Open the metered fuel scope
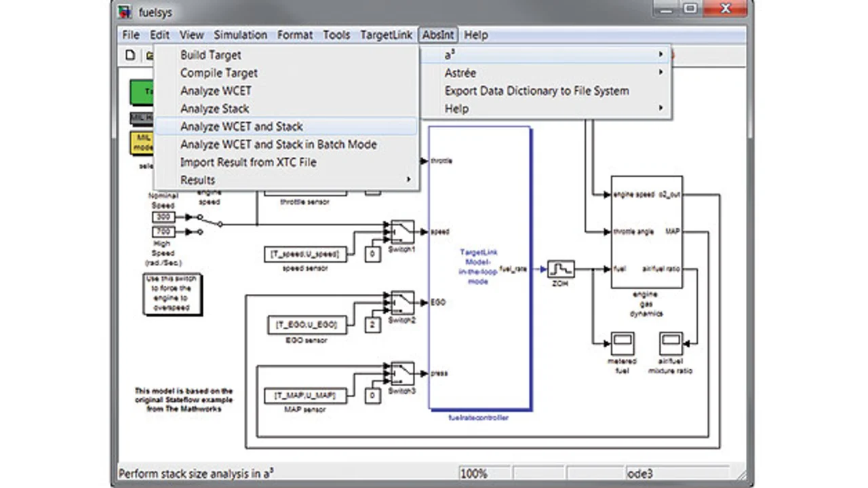The image size is (868, 488). (621, 343)
